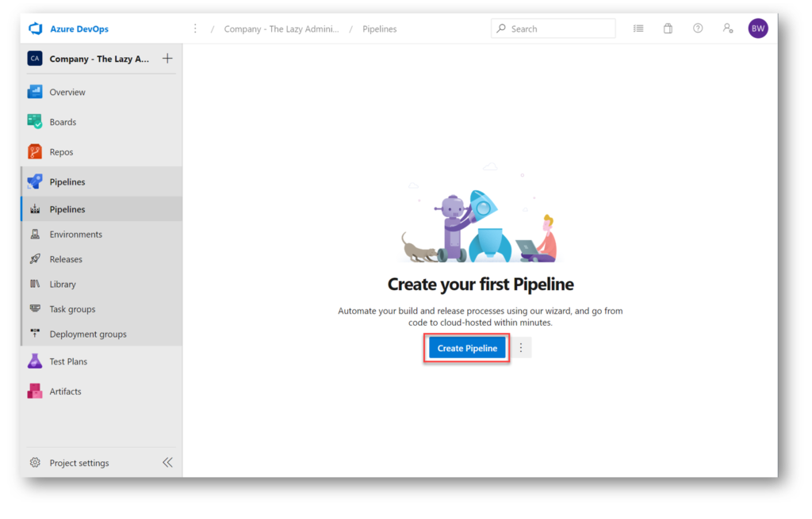Focus the Search input field
The width and height of the screenshot is (812, 519).
[553, 29]
